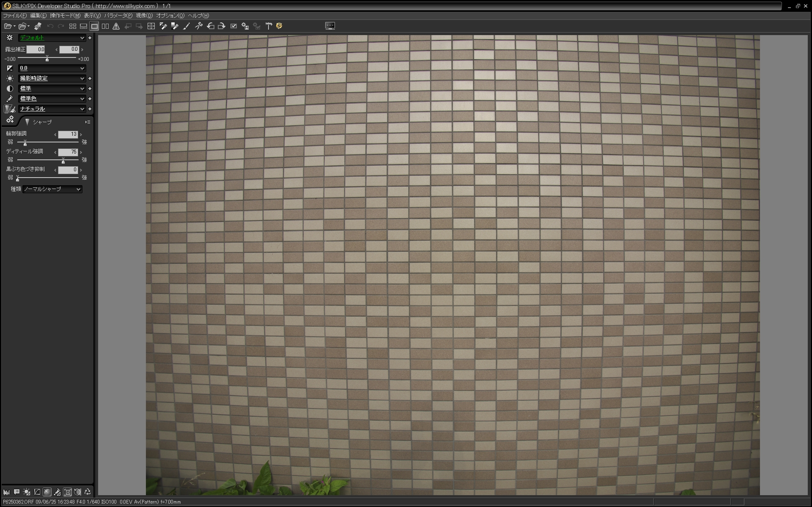
Task: Click the rotate left toolbar icon
Action: click(x=210, y=26)
